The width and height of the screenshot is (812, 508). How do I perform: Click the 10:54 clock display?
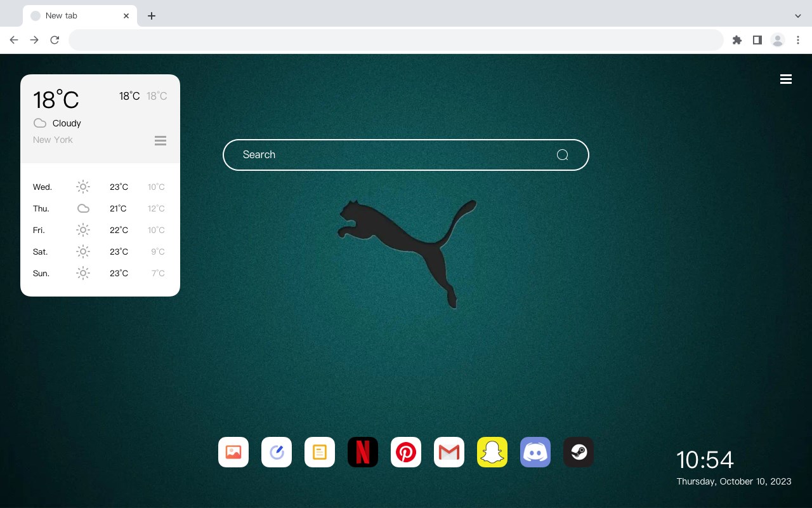coord(705,460)
